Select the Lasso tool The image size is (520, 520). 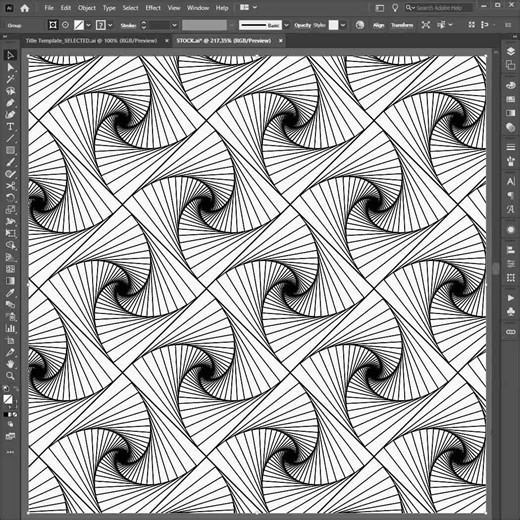tap(10, 91)
